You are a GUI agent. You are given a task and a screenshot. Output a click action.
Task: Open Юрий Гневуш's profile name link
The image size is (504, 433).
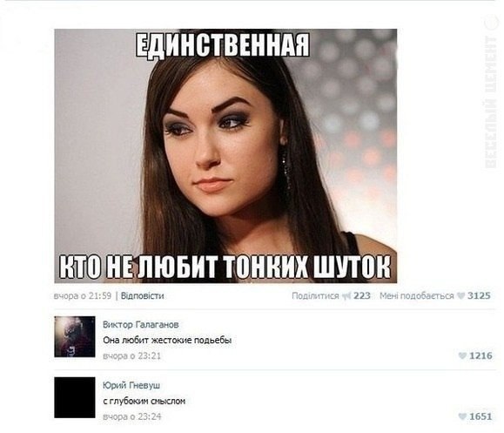coord(131,385)
